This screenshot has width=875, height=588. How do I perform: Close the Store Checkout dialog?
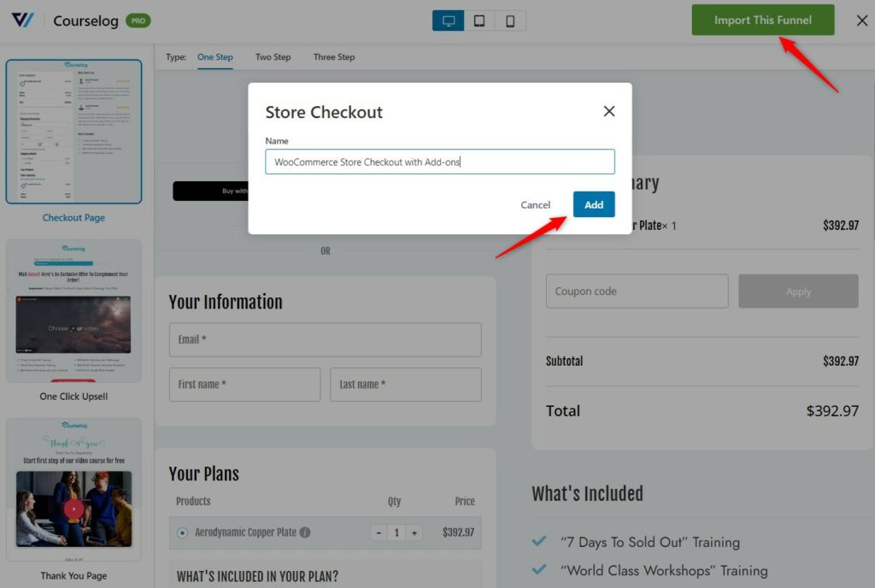pos(608,111)
